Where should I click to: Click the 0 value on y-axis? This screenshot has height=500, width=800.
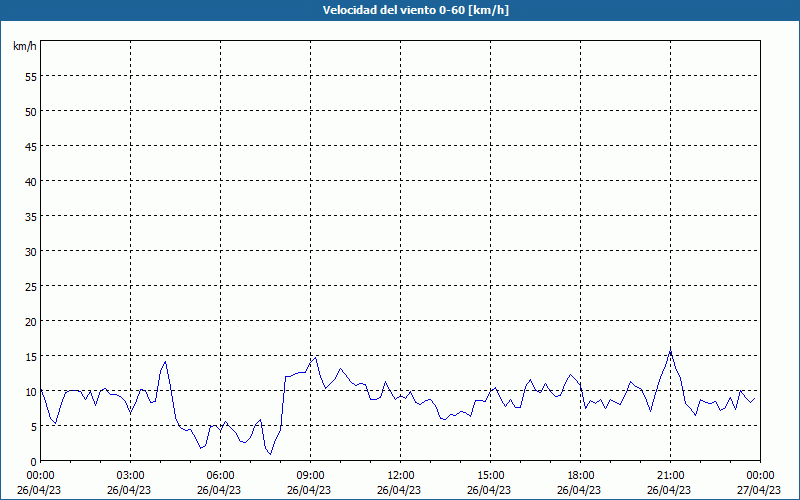tap(34, 462)
